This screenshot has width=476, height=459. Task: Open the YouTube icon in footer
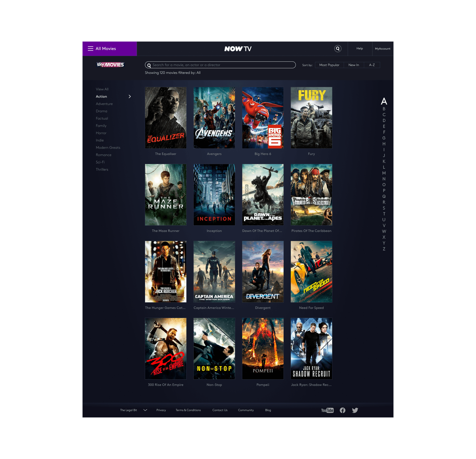[327, 410]
